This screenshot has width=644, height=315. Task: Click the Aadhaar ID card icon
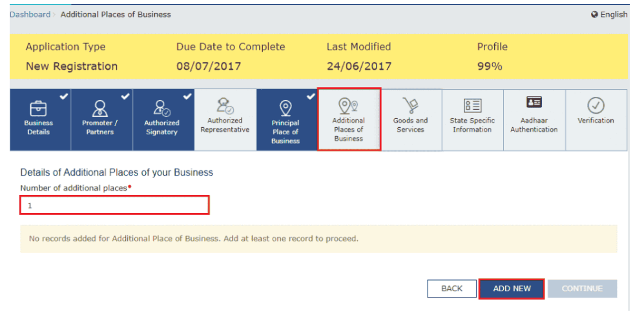[534, 102]
